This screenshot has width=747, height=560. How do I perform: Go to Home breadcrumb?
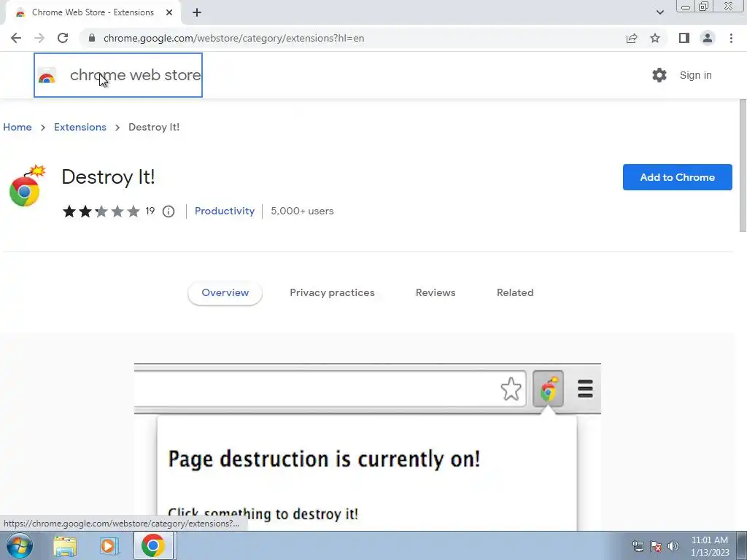pos(18,127)
